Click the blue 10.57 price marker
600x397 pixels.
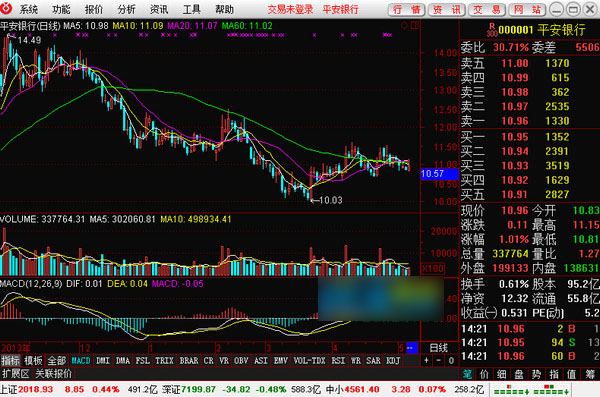[x=439, y=174]
